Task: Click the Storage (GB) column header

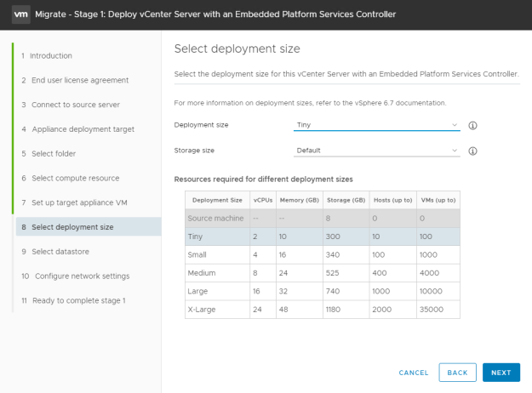Action: tap(346, 200)
